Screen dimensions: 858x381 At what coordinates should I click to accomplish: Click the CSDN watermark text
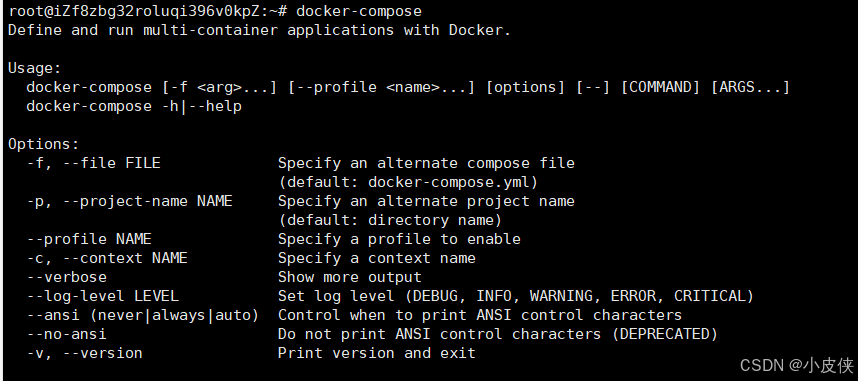[796, 364]
